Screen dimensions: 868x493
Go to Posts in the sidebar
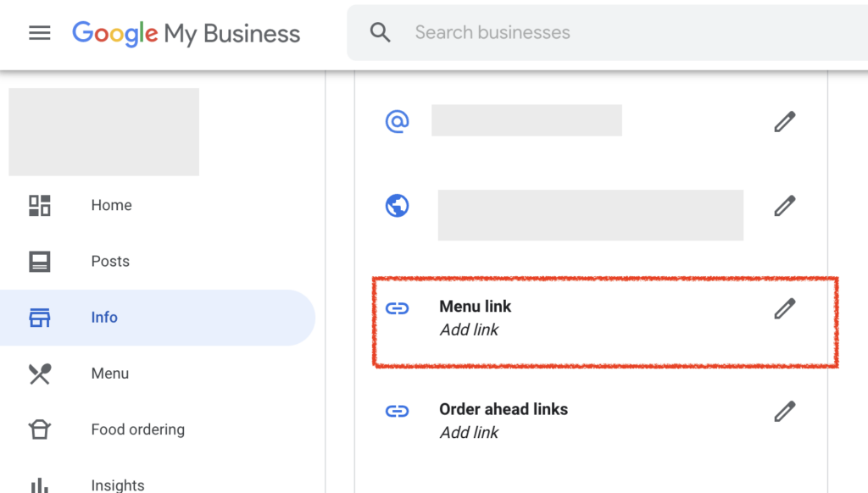pyautogui.click(x=110, y=262)
